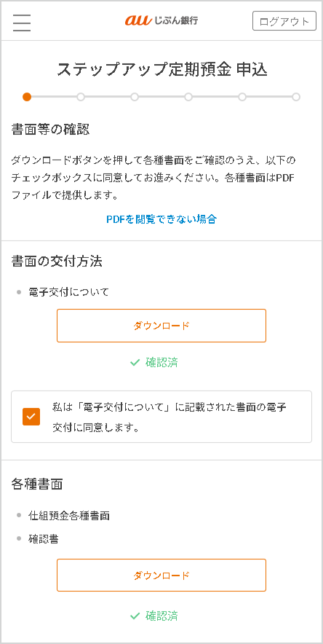This screenshot has height=644, width=323.
Task: Click the fourth progress step circle
Action: [x=188, y=97]
